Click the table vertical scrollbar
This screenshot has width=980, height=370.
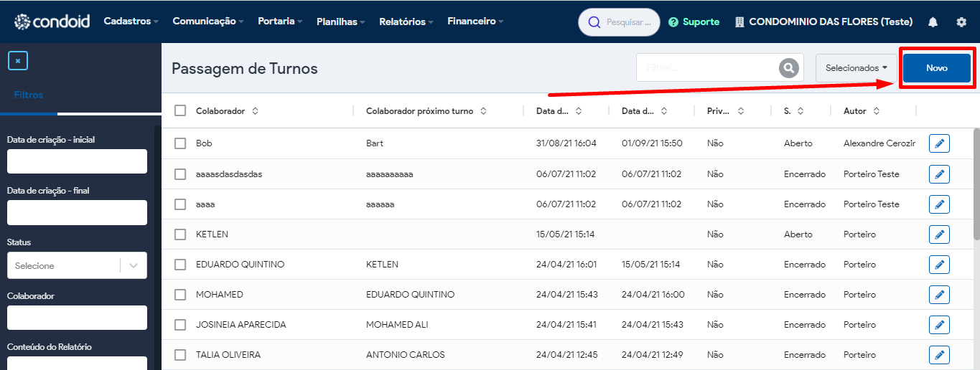[x=976, y=184]
